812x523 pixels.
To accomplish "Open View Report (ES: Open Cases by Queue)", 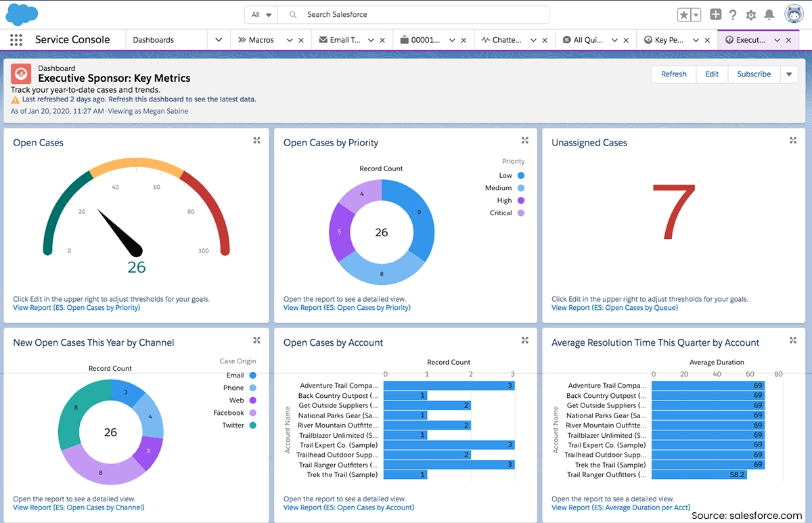I will tap(614, 308).
